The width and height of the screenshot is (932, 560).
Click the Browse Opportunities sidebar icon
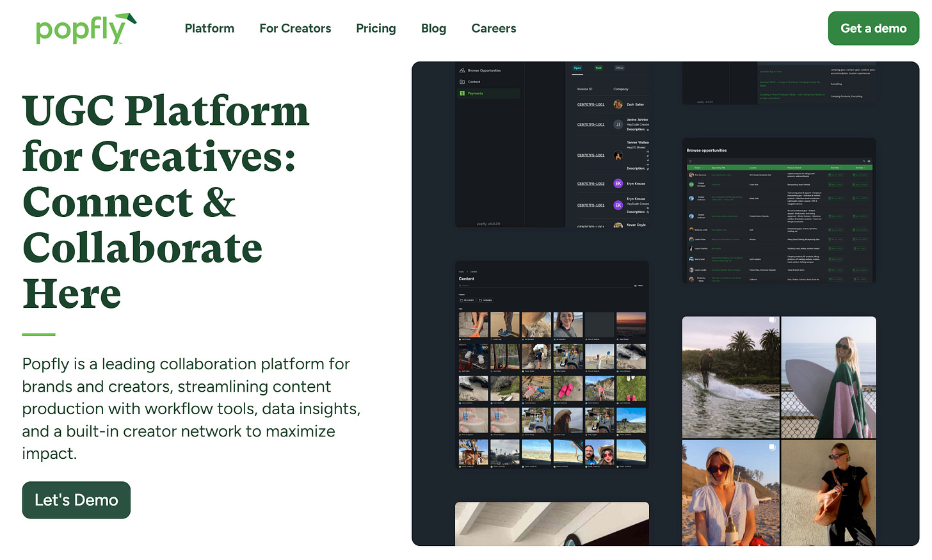(x=462, y=70)
